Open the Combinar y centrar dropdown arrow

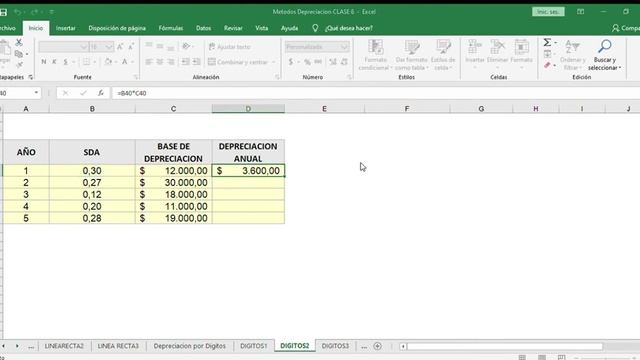click(273, 62)
